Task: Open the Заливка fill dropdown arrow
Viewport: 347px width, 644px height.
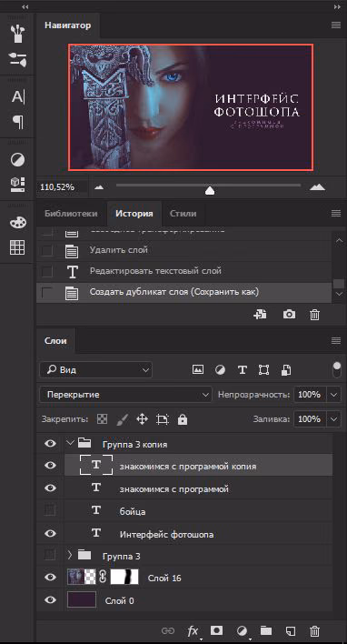Action: (334, 419)
